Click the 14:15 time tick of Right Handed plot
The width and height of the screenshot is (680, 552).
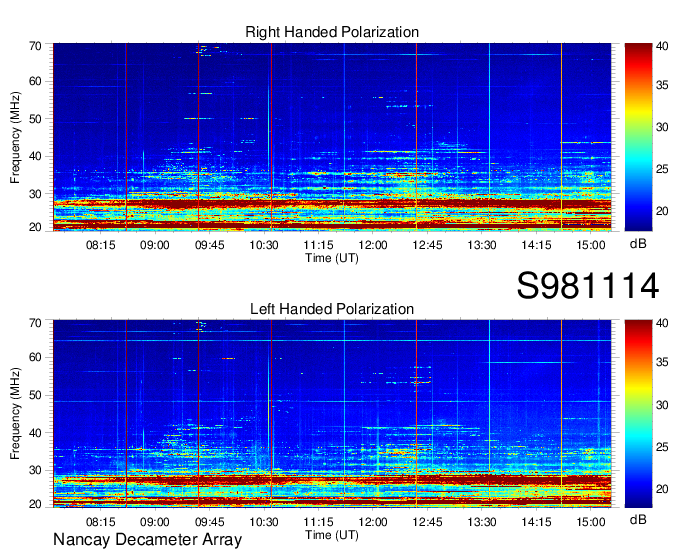[536, 245]
